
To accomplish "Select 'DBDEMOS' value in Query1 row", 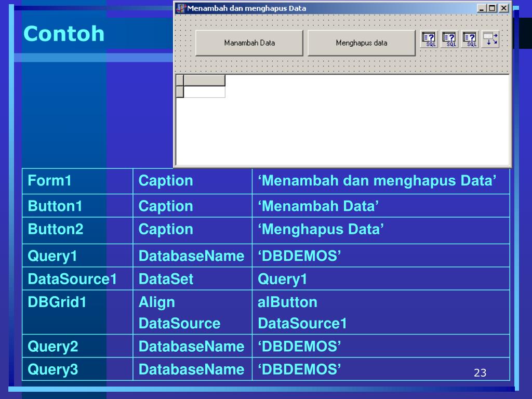I will tap(299, 256).
